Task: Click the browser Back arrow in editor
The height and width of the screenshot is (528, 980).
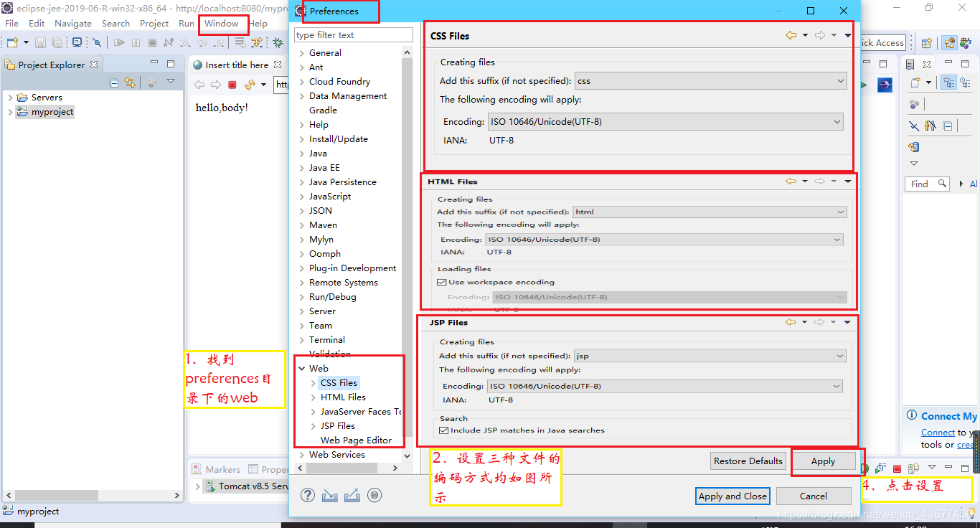Action: point(199,85)
